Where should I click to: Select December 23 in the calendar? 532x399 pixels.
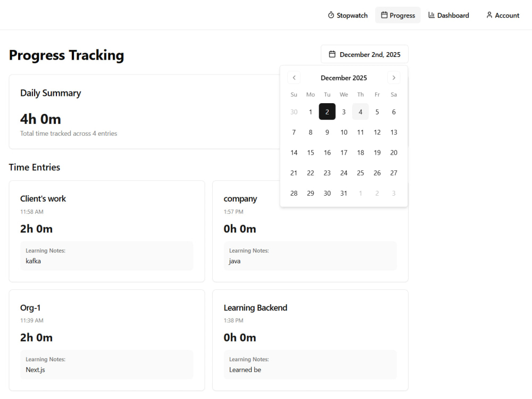[327, 173]
